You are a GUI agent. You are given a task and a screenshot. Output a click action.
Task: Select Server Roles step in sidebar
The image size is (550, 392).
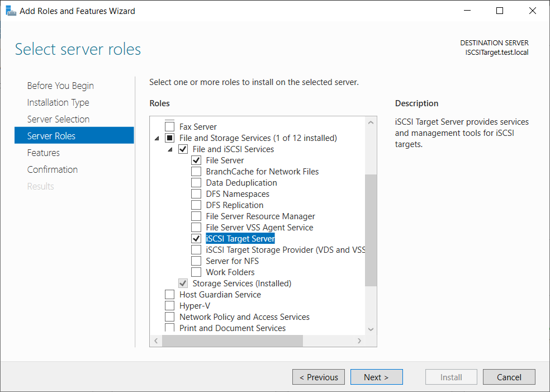(x=74, y=135)
